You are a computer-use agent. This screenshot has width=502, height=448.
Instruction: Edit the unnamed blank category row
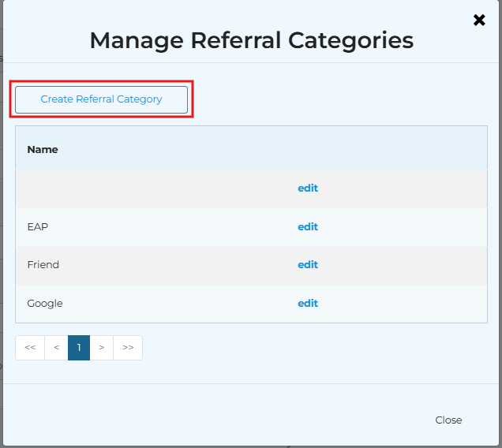pyautogui.click(x=308, y=189)
